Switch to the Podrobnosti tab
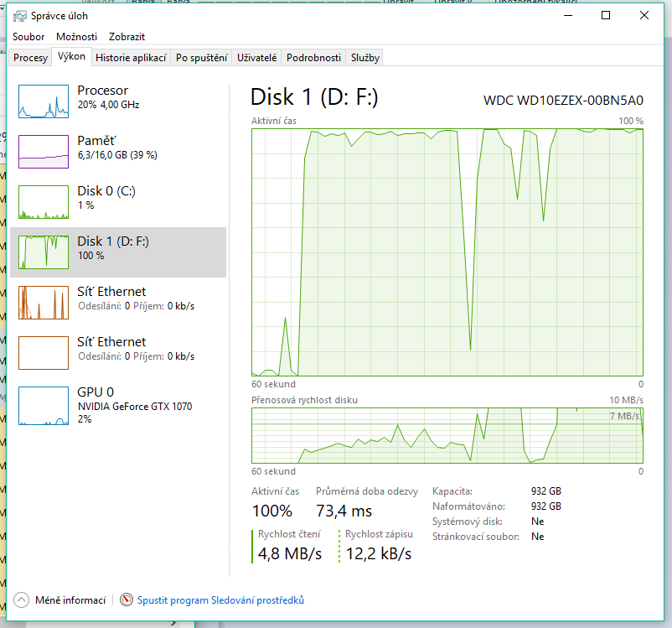Screen dimensions: 672x628 [313, 58]
